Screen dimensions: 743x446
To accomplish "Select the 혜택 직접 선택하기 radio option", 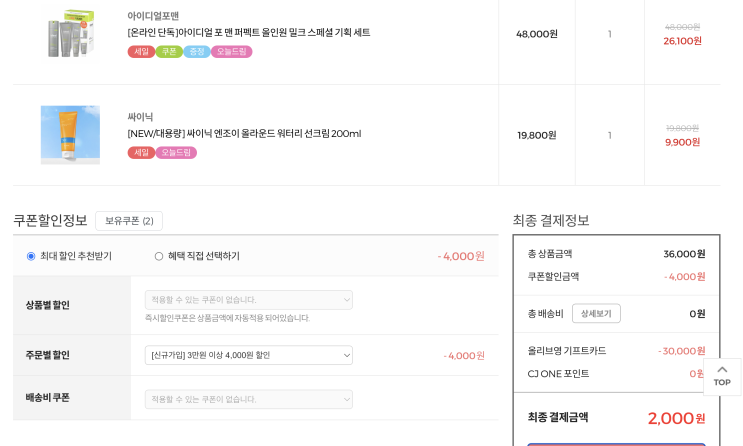I will coord(159,256).
